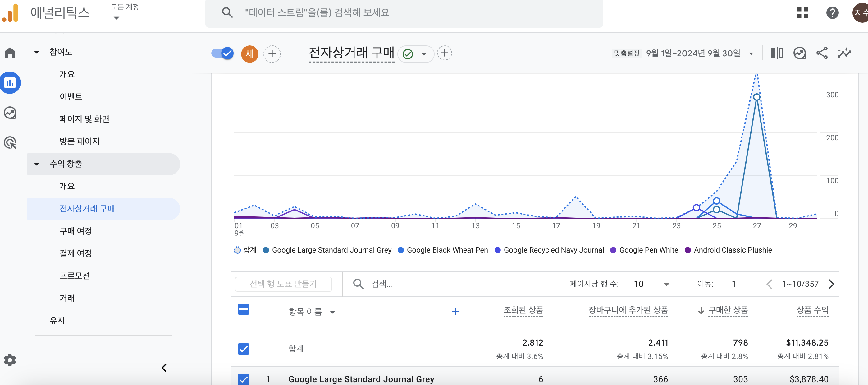Image resolution: width=868 pixels, height=385 pixels.
Task: Click 선택 행 도표 만들기 button
Action: pyautogui.click(x=283, y=284)
